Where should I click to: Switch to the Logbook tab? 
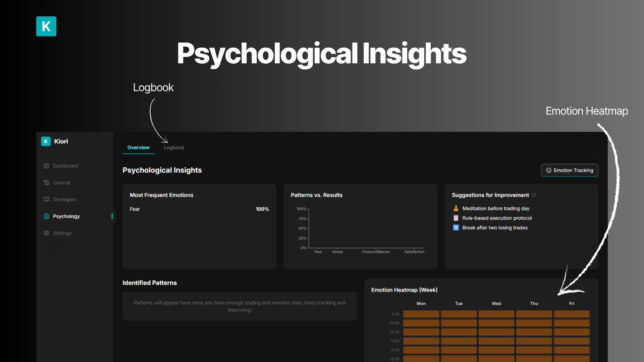pyautogui.click(x=174, y=147)
